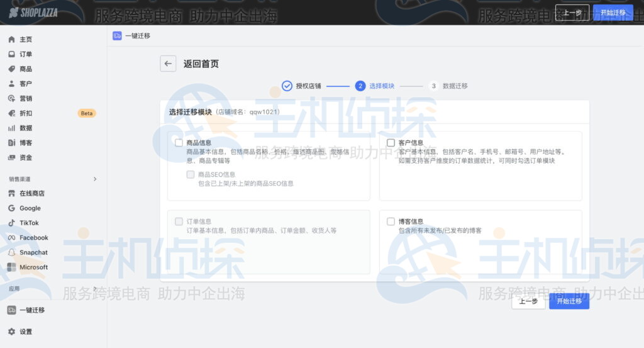Open the 在线商店 online store icon
Viewport: 644px width, 348px height.
[x=11, y=194]
